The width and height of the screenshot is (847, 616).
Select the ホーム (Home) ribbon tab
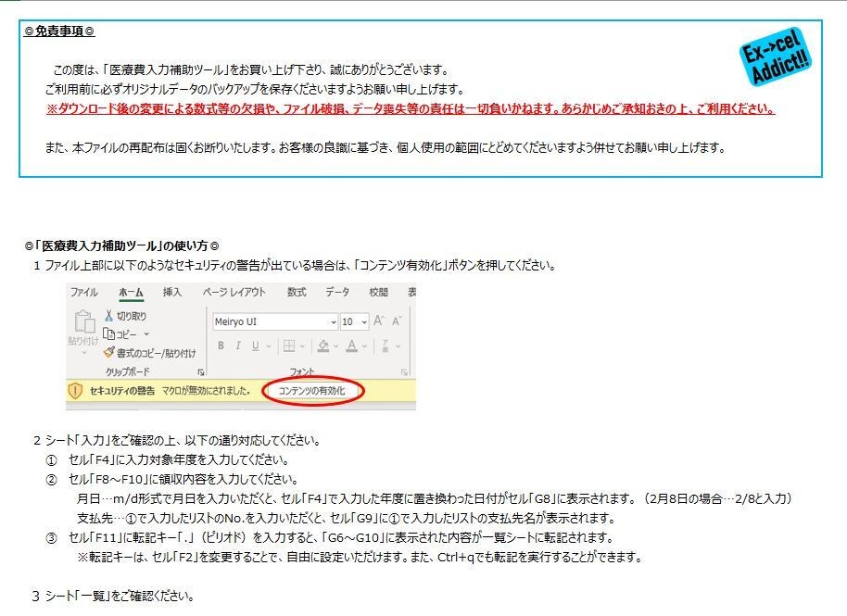point(132,292)
